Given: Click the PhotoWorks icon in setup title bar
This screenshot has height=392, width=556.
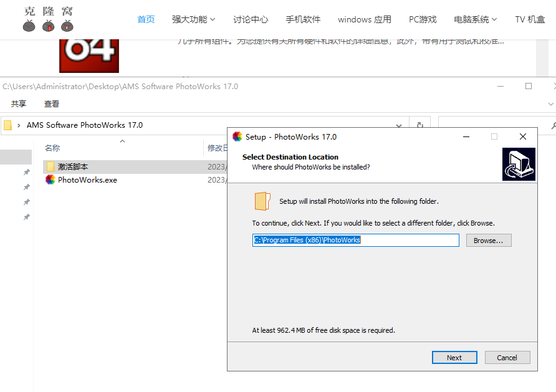Looking at the screenshot, I should tap(237, 137).
